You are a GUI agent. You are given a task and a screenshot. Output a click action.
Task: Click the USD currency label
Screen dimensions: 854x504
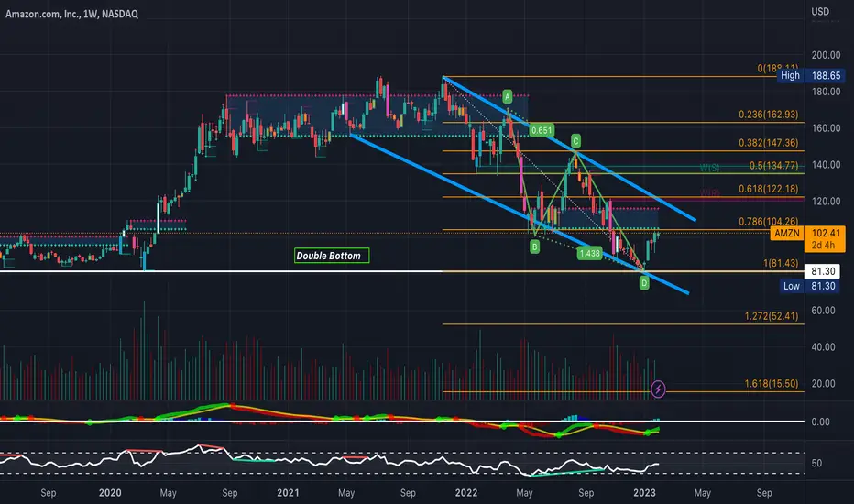[820, 11]
